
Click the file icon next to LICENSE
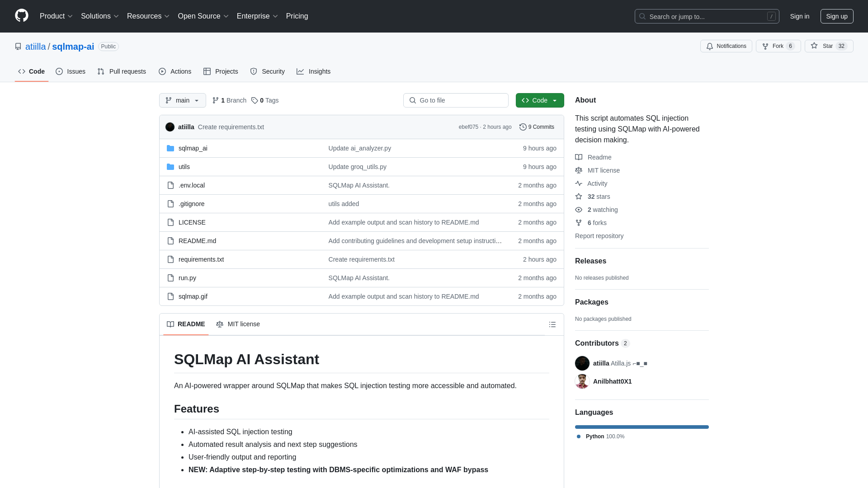pos(170,222)
